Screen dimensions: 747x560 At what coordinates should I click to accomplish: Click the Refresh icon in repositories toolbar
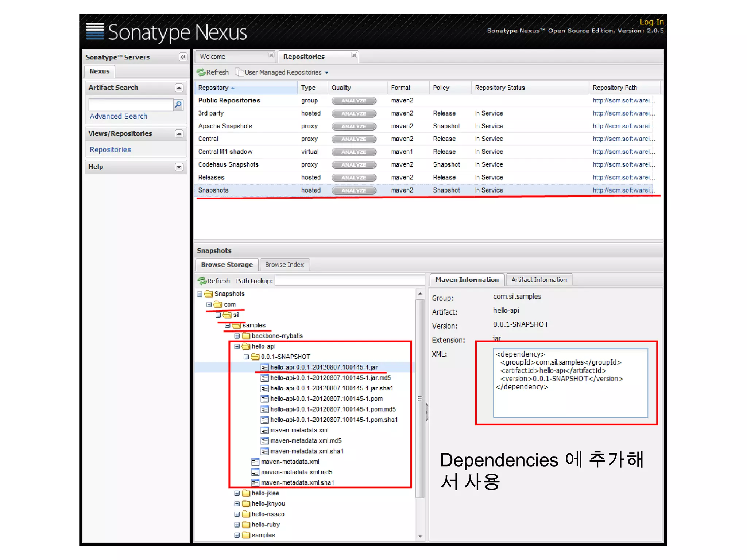[201, 72]
